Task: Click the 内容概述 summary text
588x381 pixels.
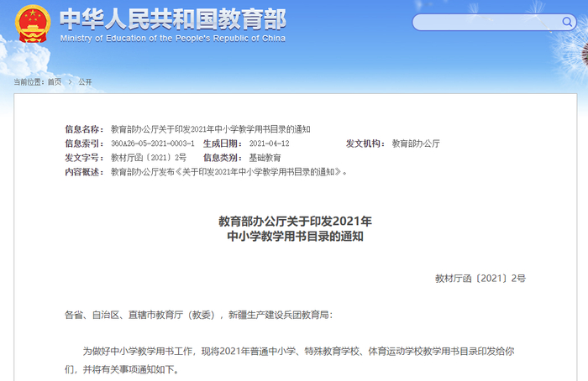Action: [229, 172]
